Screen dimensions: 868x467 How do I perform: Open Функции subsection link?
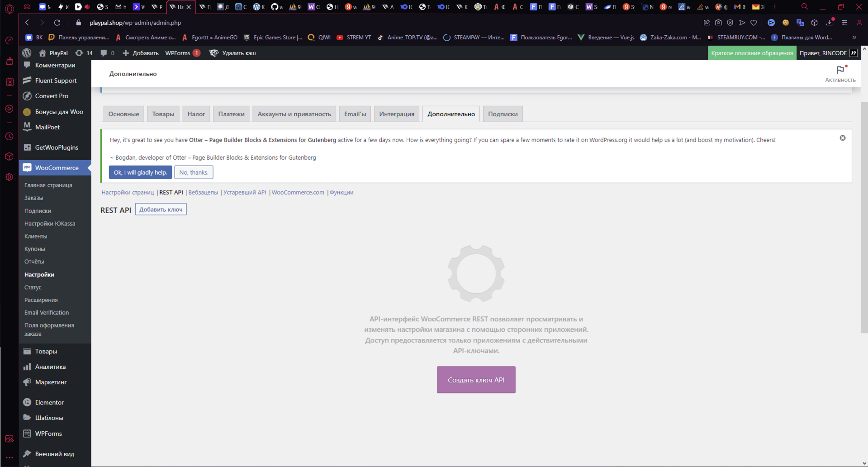(342, 192)
